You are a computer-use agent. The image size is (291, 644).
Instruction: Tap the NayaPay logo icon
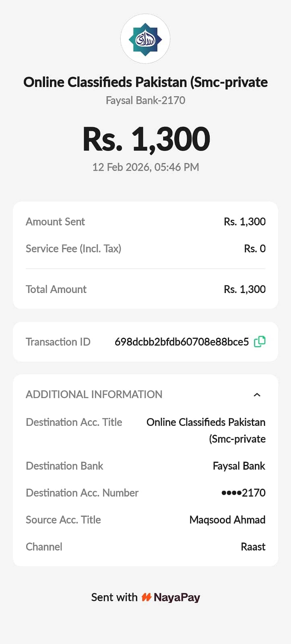(x=146, y=597)
